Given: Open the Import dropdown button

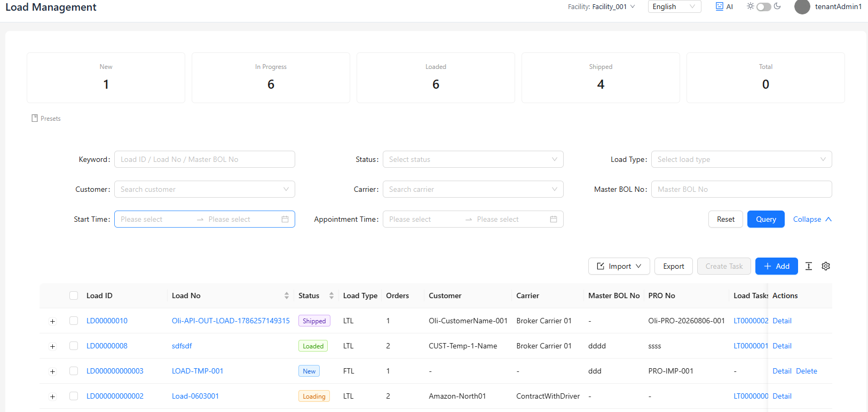Looking at the screenshot, I should click(619, 266).
